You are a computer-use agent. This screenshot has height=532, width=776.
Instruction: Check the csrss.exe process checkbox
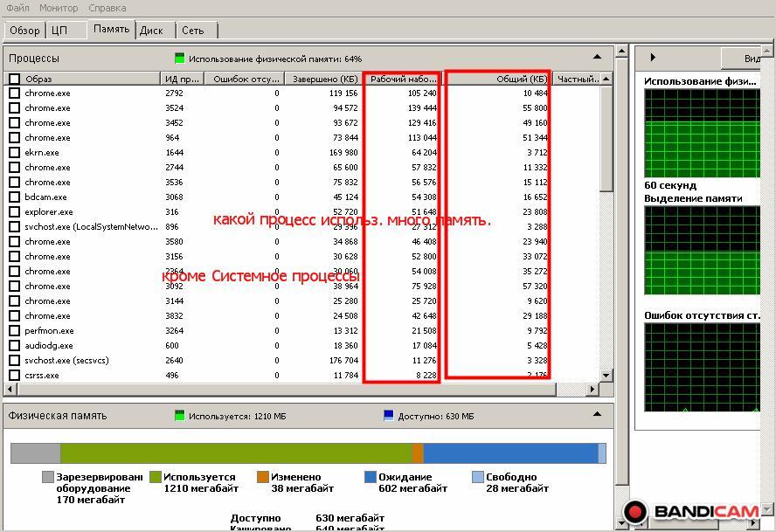[14, 375]
